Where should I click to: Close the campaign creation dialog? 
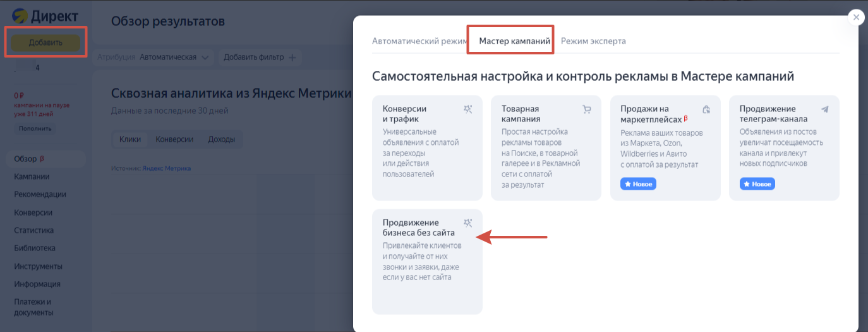point(856,18)
